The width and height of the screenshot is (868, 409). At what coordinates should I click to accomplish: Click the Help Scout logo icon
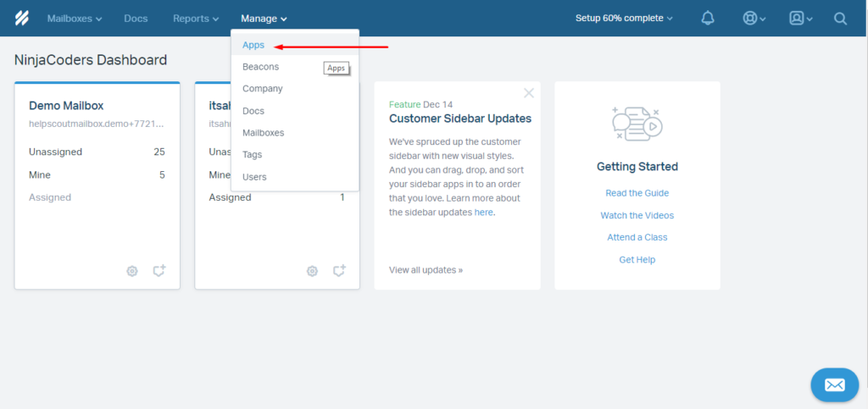coord(21,19)
